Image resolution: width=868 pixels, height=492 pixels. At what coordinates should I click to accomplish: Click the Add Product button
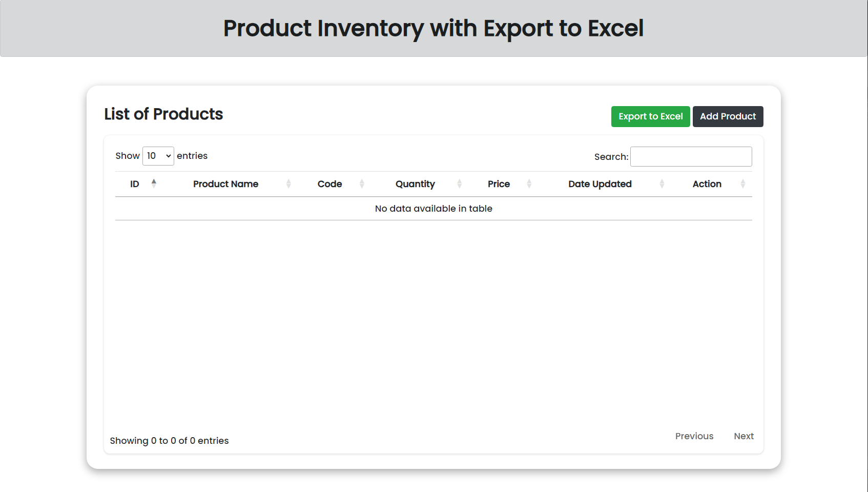point(728,116)
